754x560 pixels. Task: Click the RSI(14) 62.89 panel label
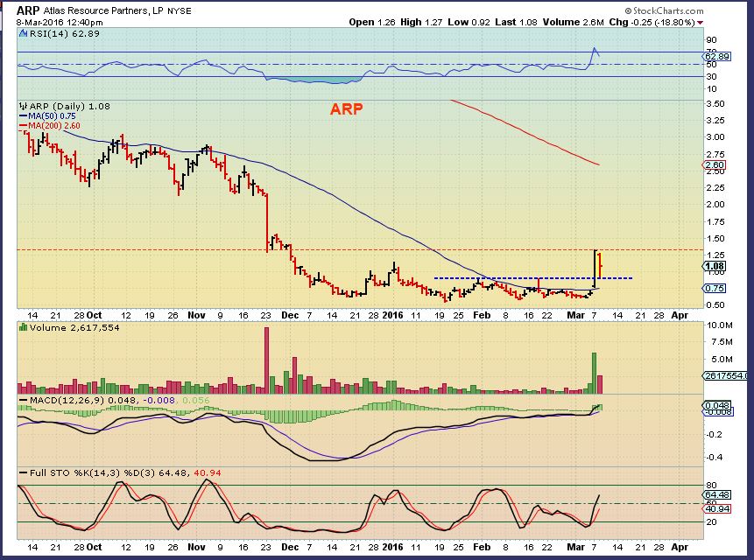(x=65, y=33)
